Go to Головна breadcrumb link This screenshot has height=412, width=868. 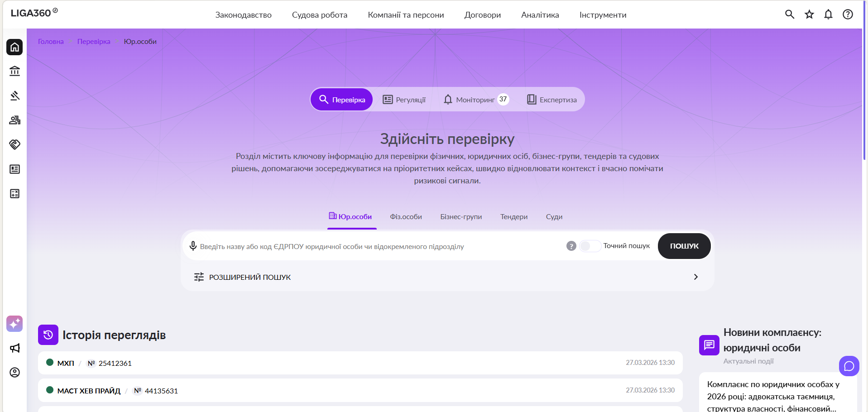click(51, 41)
